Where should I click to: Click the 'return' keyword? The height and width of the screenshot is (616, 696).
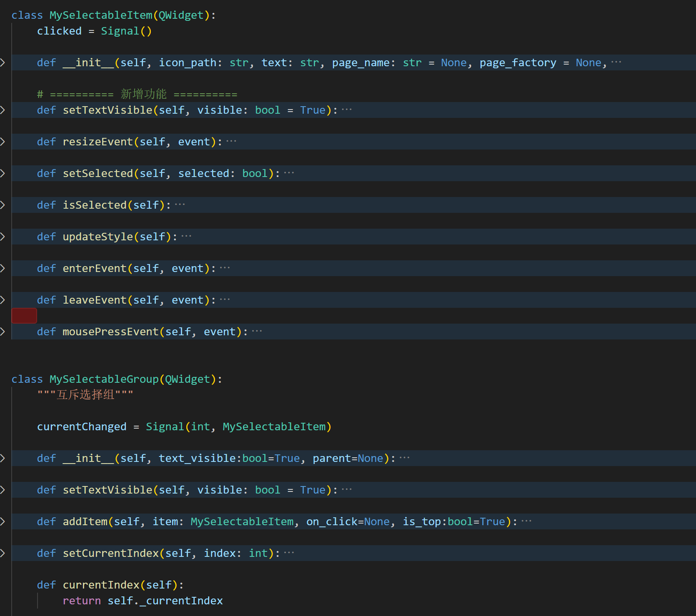click(x=82, y=601)
